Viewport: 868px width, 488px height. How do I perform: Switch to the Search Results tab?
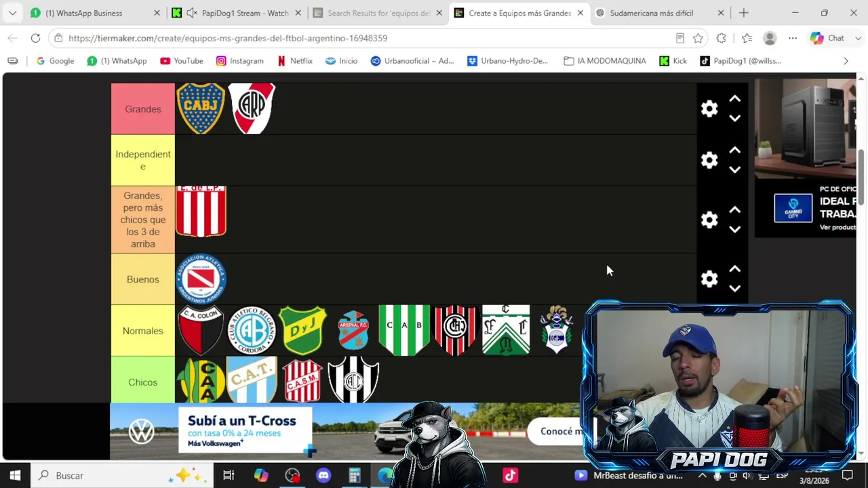coord(378,13)
